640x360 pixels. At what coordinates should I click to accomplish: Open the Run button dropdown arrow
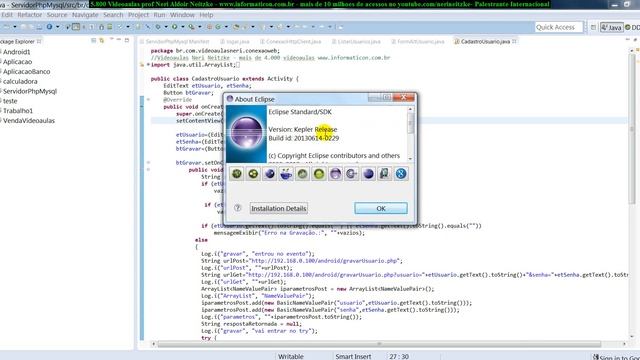click(182, 27)
